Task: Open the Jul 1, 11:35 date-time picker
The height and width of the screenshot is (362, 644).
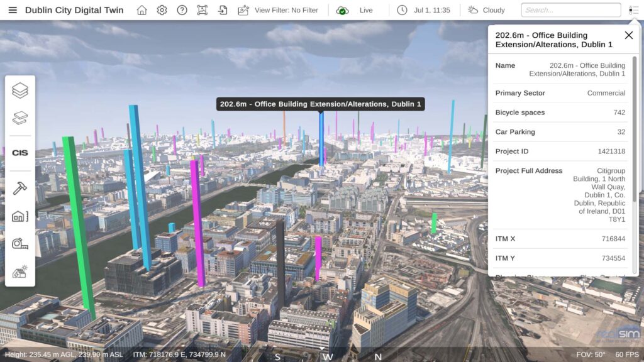Action: (x=431, y=10)
